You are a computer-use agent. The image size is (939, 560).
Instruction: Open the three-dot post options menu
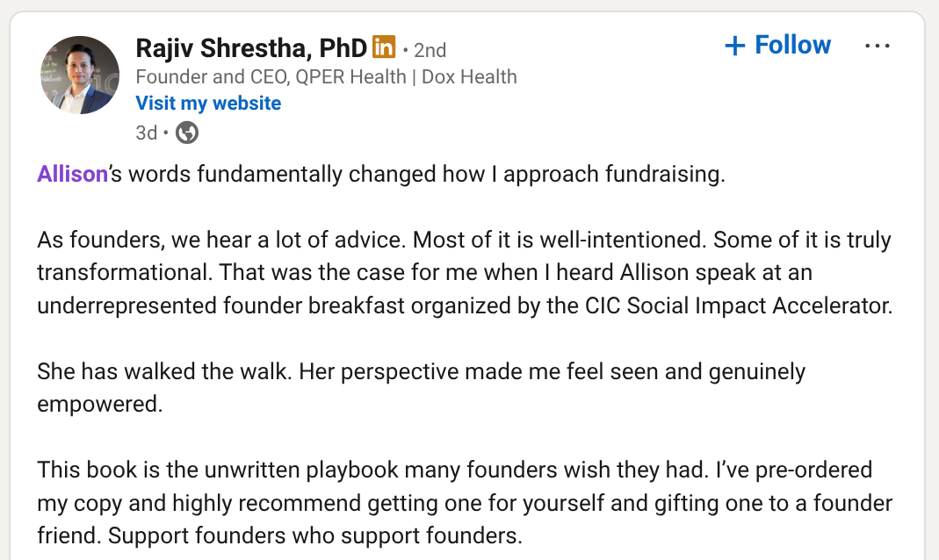[877, 47]
